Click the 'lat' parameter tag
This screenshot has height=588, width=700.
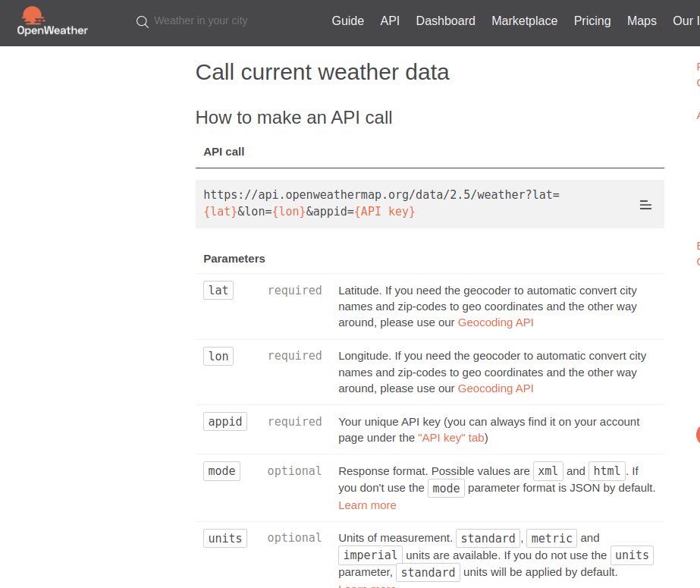[x=218, y=290]
